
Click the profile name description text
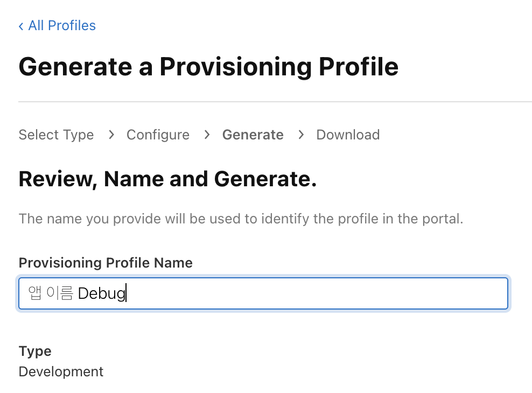coord(241,219)
